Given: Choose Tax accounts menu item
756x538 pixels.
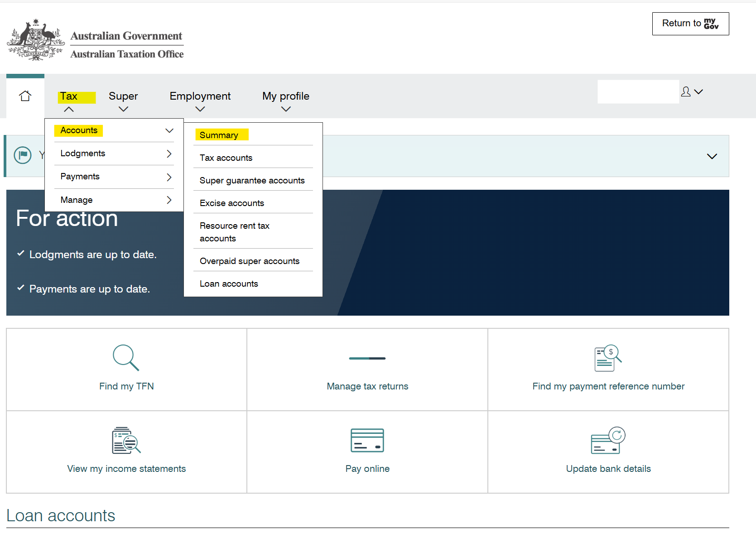Looking at the screenshot, I should 226,158.
